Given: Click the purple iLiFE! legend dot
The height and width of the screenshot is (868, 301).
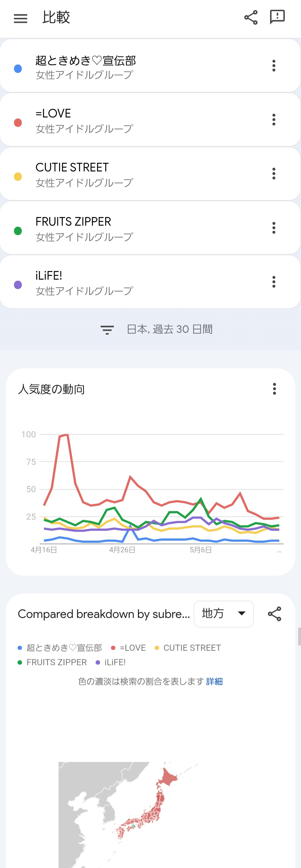Looking at the screenshot, I should [x=98, y=662].
